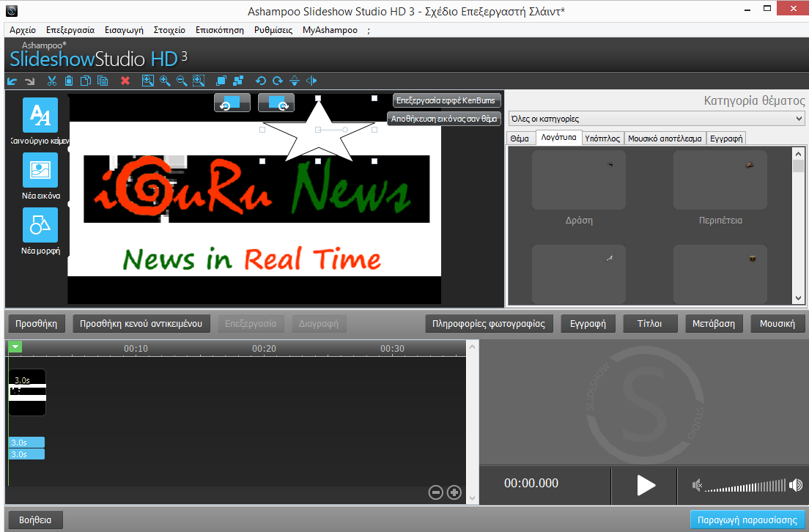Open the theme category dropdown

coord(657,119)
